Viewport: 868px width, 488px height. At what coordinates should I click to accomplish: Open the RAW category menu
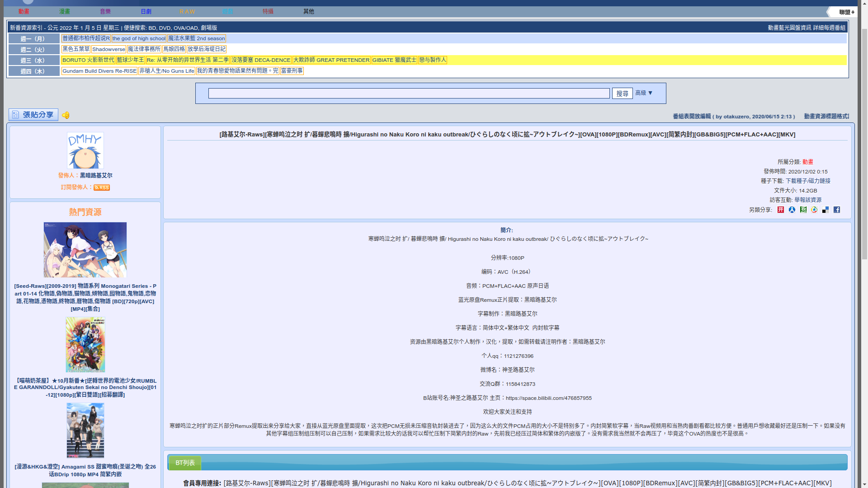[x=187, y=12]
